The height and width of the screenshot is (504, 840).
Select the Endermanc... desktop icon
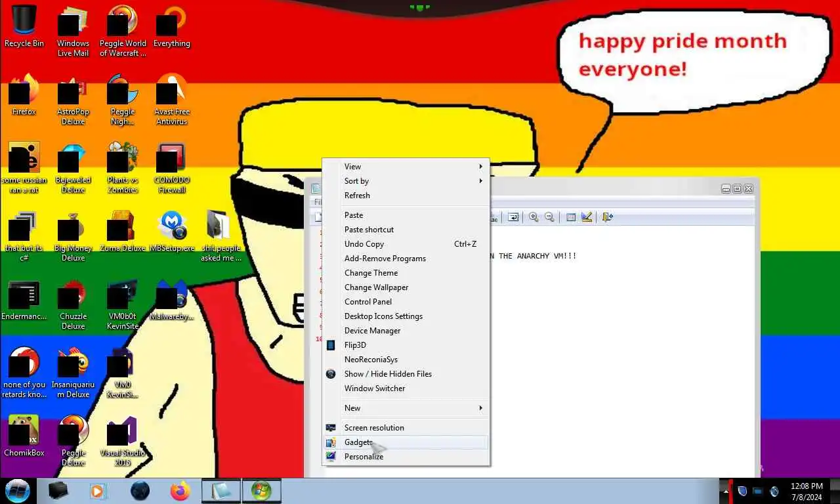coord(24,299)
